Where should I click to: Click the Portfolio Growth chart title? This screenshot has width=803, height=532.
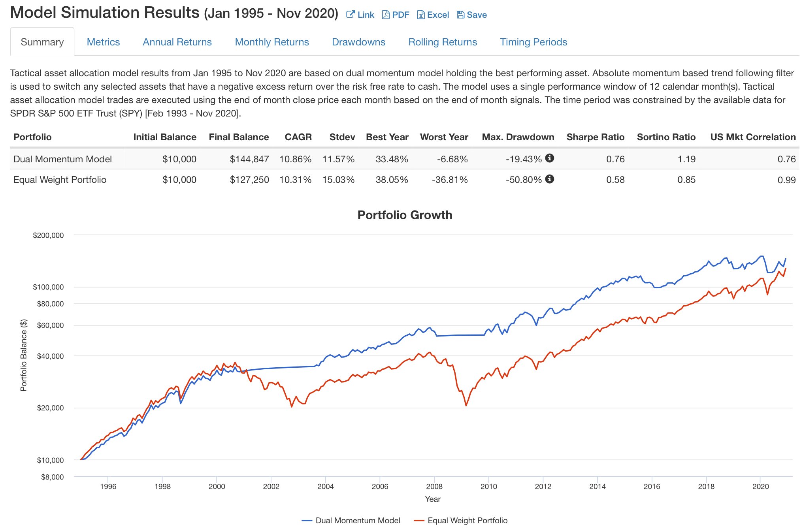click(x=405, y=215)
